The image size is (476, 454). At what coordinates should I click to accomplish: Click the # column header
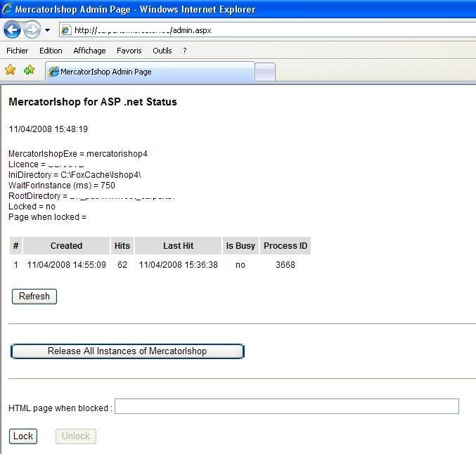click(x=15, y=245)
